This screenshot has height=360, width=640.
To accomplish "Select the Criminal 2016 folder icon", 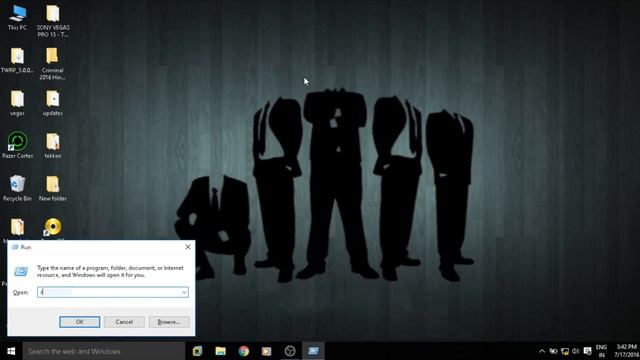I will (x=53, y=64).
